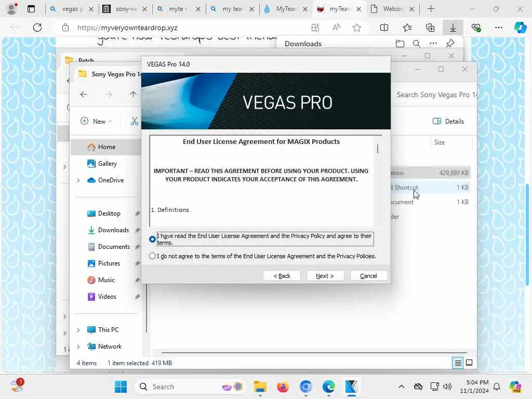
Task: View site information lock icon
Action: point(65,28)
